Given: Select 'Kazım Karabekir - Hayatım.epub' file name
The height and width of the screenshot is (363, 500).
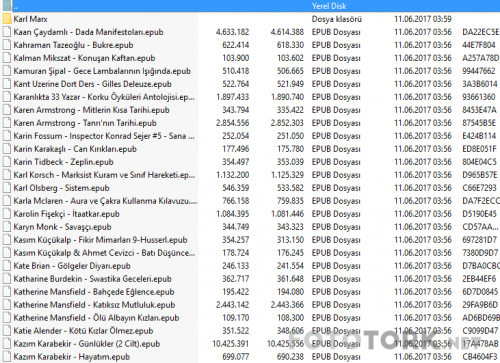Looking at the screenshot, I should pyautogui.click(x=72, y=357).
